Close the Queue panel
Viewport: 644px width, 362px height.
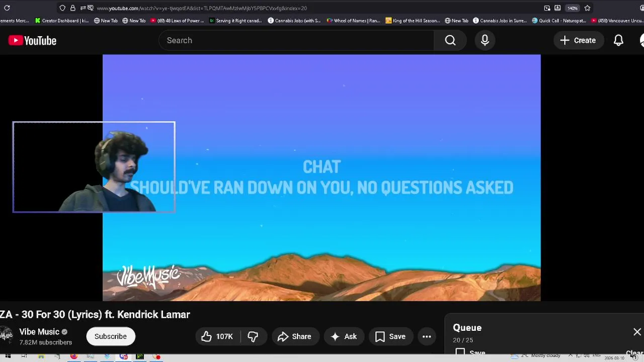click(x=637, y=332)
